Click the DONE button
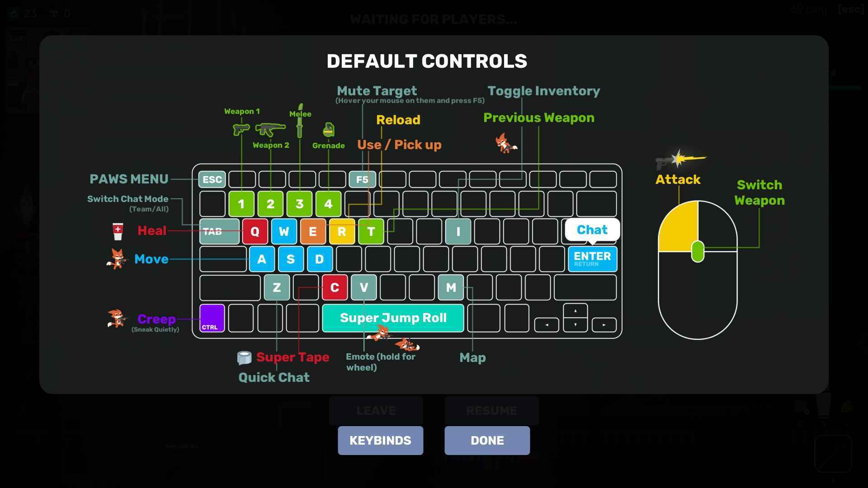 tap(487, 441)
